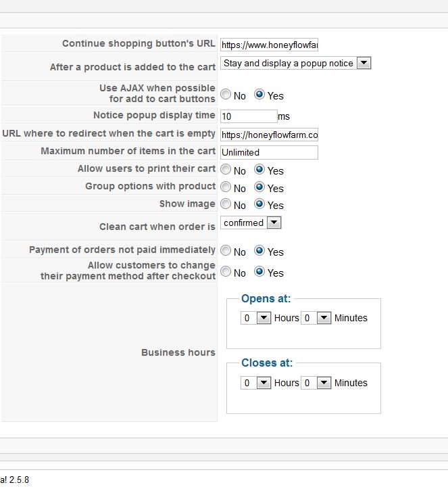Focus the empty cart redirect URL field
This screenshot has height=489, width=448.
click(x=269, y=135)
